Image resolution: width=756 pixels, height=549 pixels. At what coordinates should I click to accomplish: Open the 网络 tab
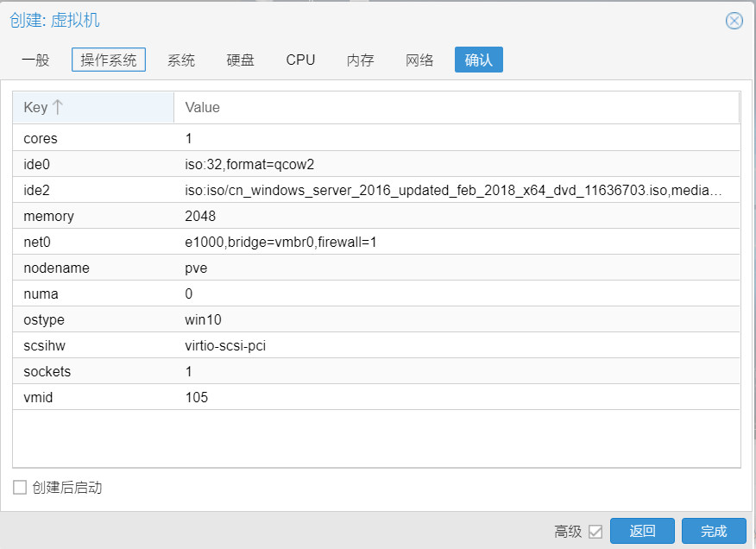419,60
